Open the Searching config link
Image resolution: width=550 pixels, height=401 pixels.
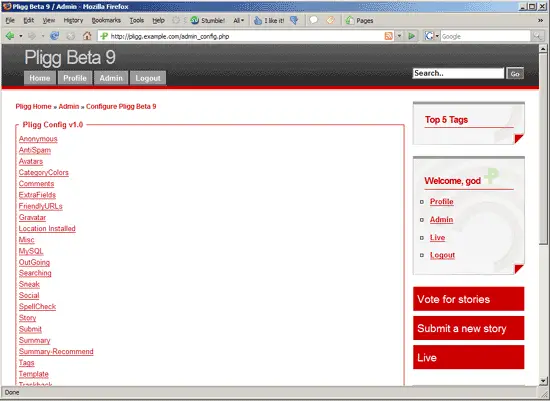pyautogui.click(x=35, y=273)
